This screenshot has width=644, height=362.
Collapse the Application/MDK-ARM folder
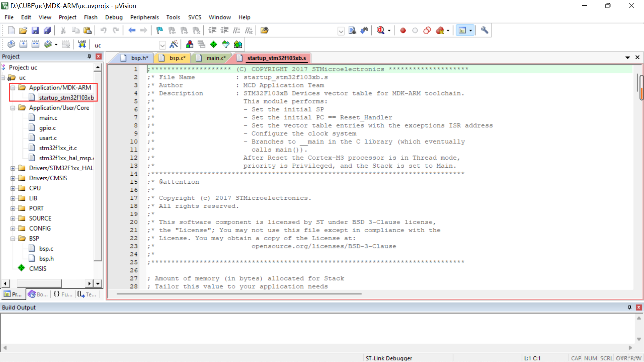(x=13, y=88)
